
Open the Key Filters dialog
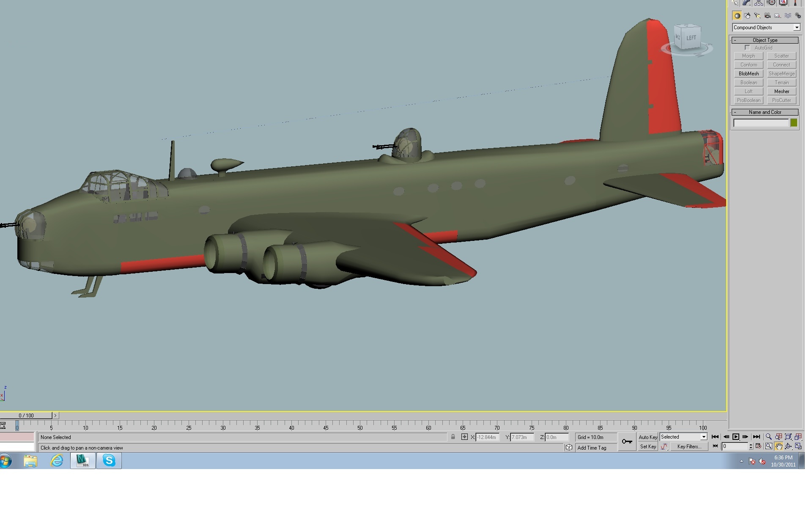pos(689,447)
